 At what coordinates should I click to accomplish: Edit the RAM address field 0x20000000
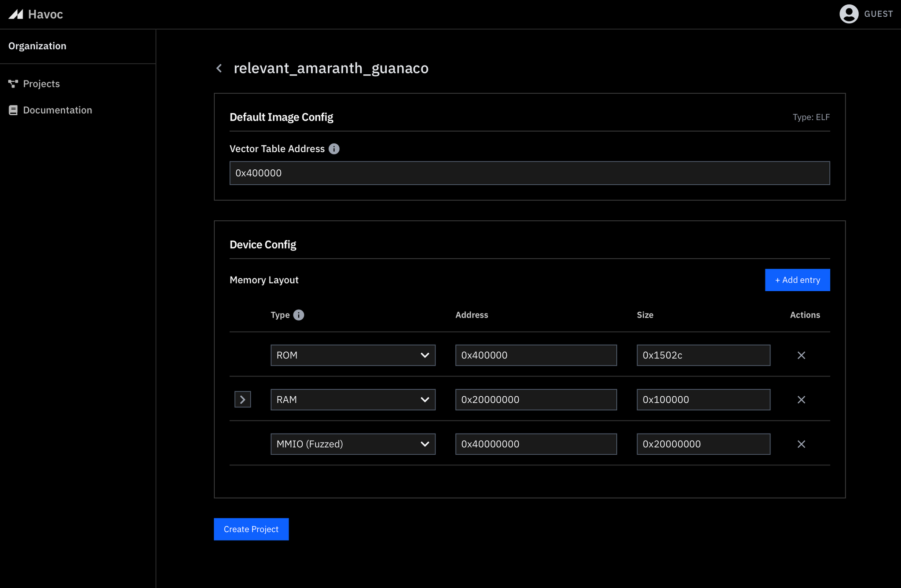pyautogui.click(x=535, y=400)
